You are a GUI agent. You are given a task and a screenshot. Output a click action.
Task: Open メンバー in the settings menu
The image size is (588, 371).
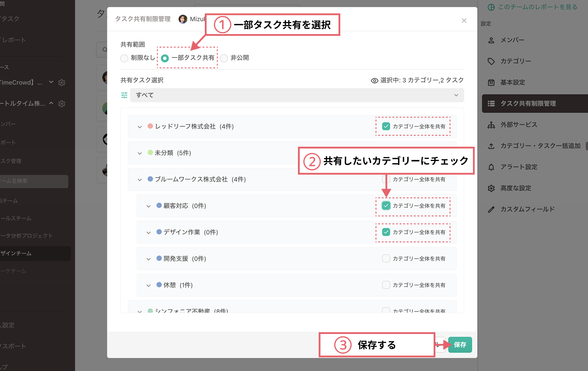point(512,40)
